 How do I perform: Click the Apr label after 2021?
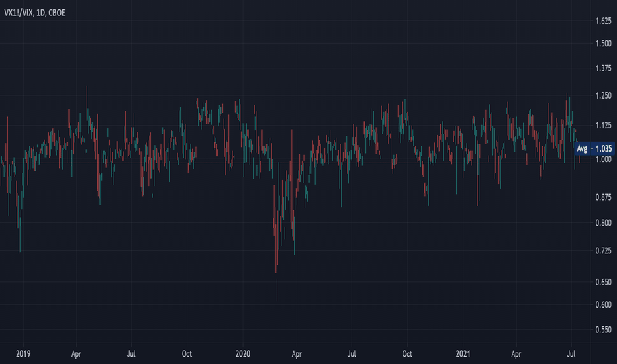(516, 354)
